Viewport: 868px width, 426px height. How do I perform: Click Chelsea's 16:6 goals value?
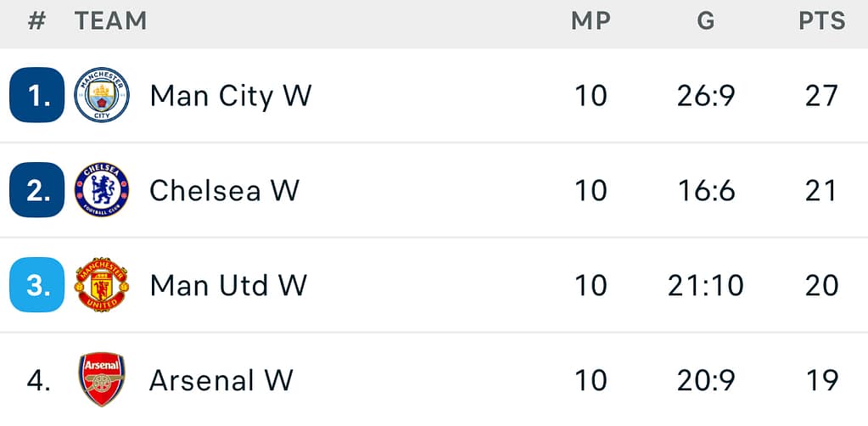706,191
